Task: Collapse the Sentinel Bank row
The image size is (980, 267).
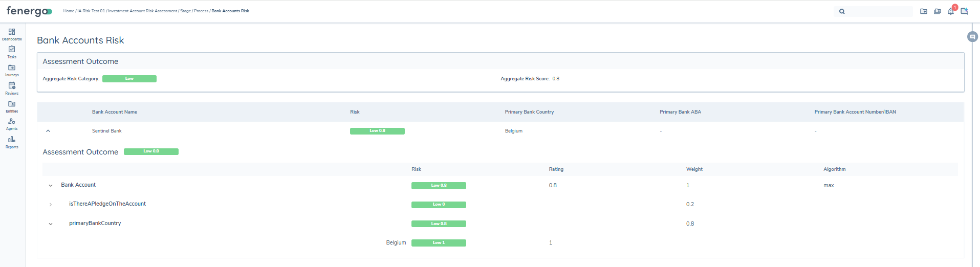Action: click(48, 131)
